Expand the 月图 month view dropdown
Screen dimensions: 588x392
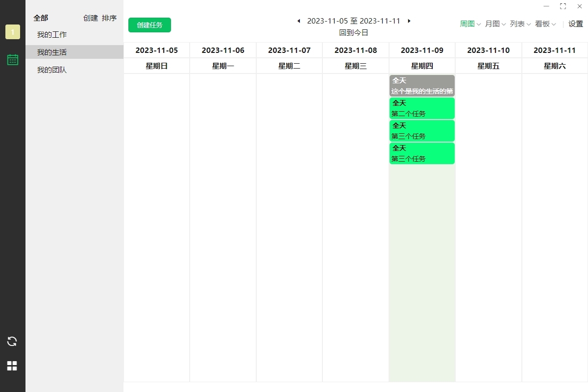tap(495, 24)
